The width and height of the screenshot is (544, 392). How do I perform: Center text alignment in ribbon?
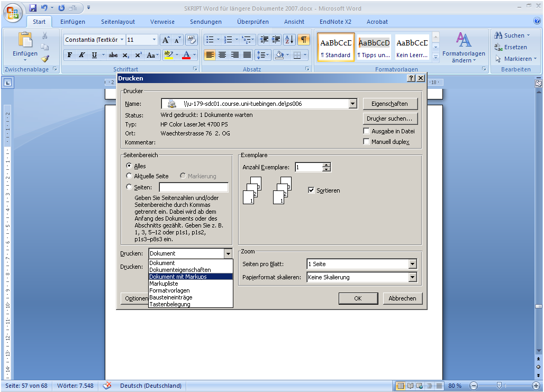pos(222,55)
